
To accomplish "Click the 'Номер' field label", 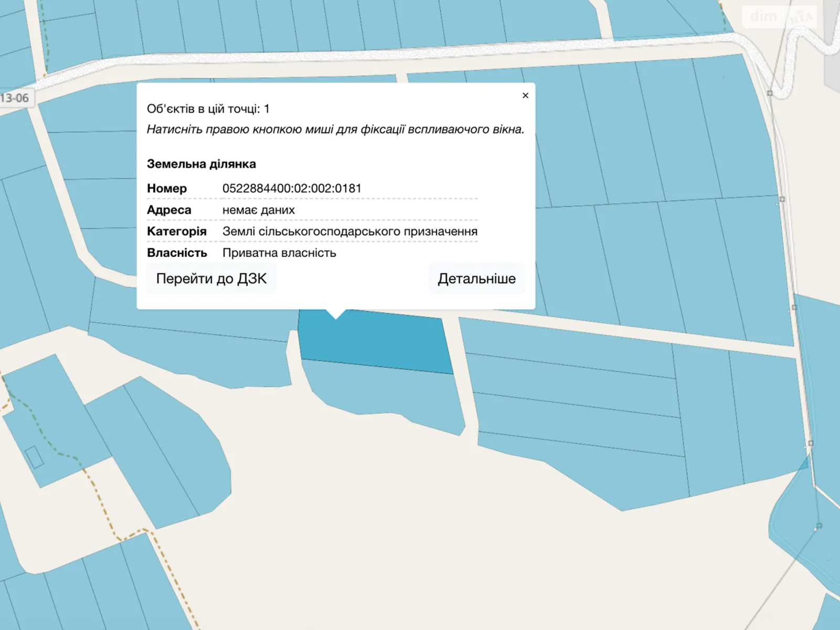I will [x=166, y=188].
